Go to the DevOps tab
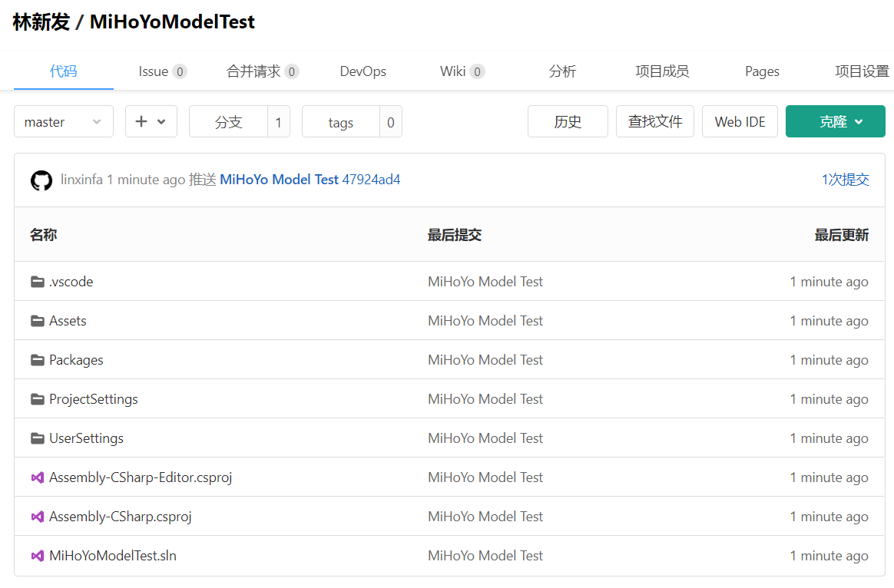The height and width of the screenshot is (588, 894). pyautogui.click(x=363, y=71)
